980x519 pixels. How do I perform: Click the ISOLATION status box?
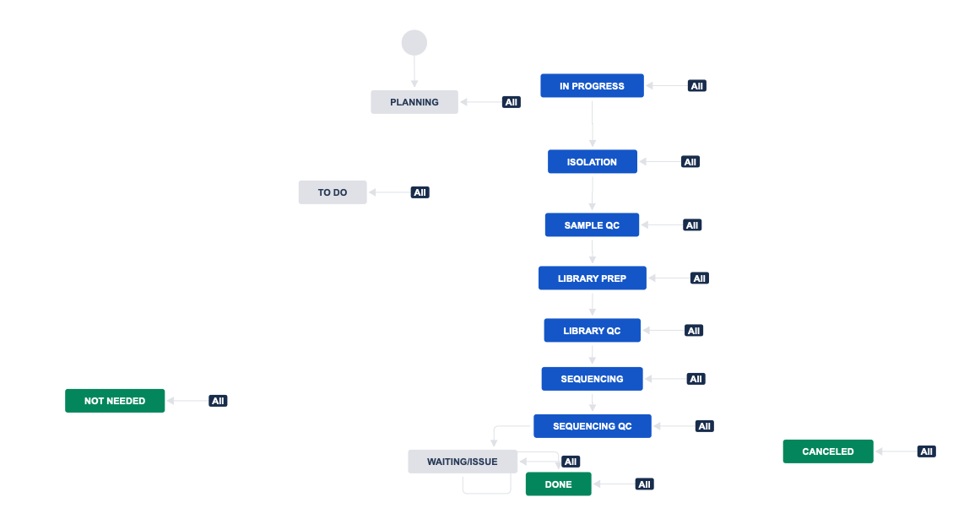[x=592, y=162]
